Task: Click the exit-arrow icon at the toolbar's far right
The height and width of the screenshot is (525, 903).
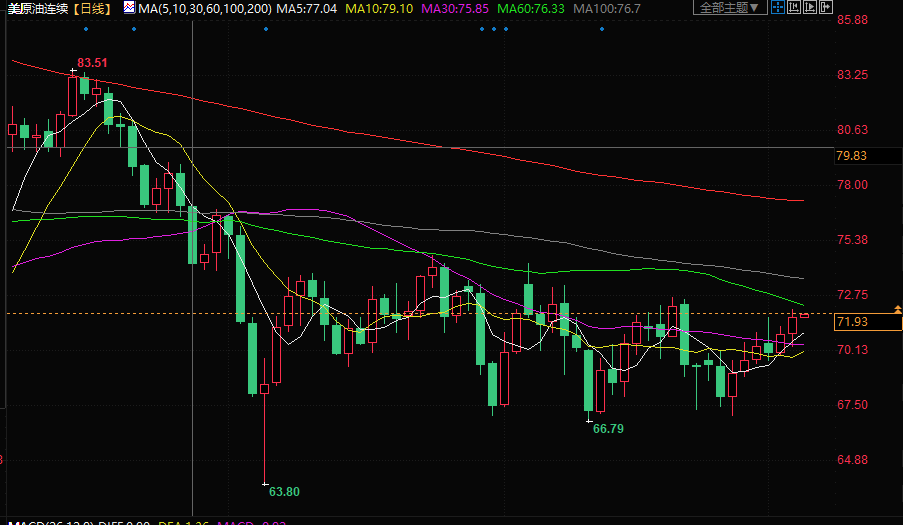Action: pos(825,8)
